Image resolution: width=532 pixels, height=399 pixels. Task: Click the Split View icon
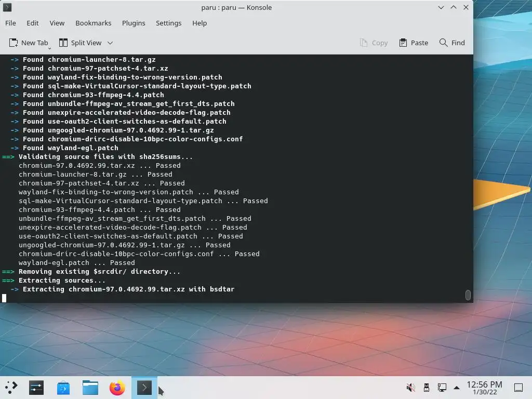(63, 43)
